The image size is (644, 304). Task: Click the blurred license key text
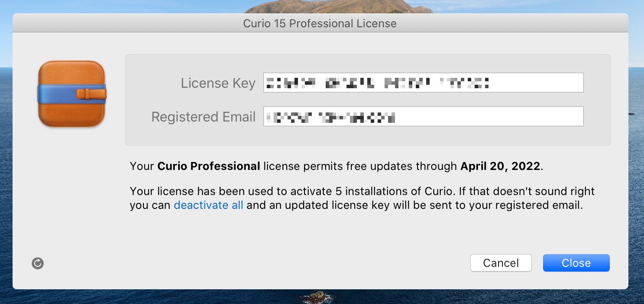377,83
